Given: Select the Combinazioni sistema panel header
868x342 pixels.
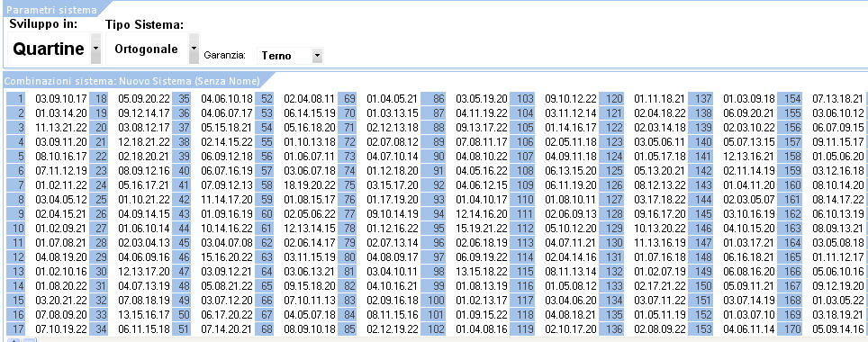Looking at the screenshot, I should pos(131,81).
